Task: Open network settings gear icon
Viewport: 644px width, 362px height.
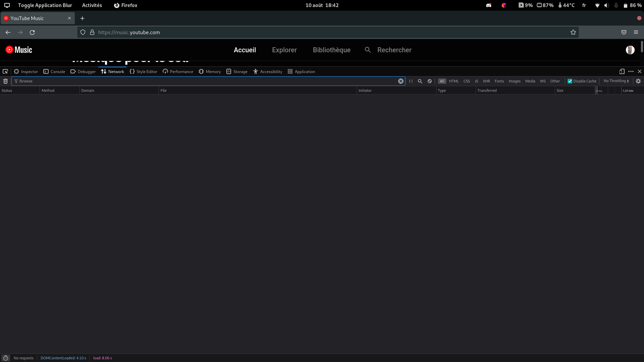Action: coord(638,81)
